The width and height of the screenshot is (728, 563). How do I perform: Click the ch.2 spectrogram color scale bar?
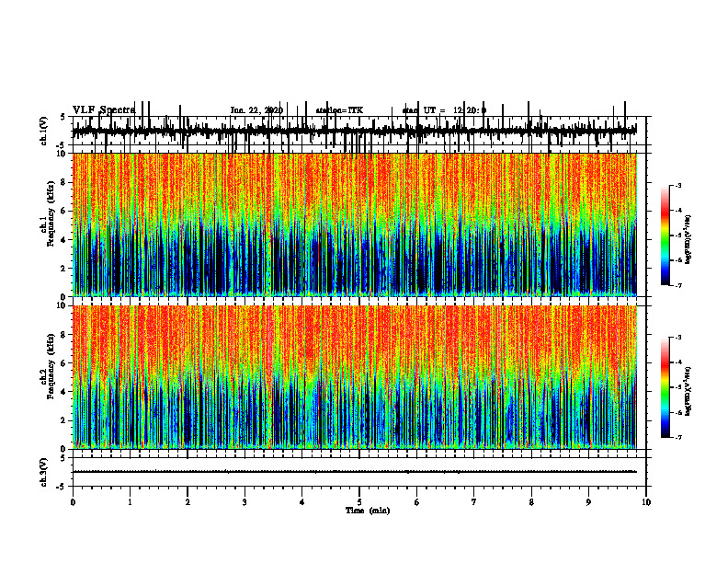pos(665,387)
